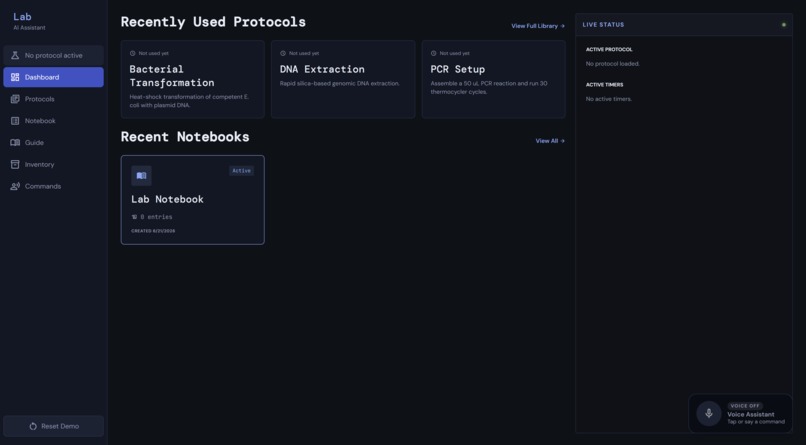This screenshot has width=806, height=445.
Task: Open the Dashboard menu item
Action: [53, 77]
